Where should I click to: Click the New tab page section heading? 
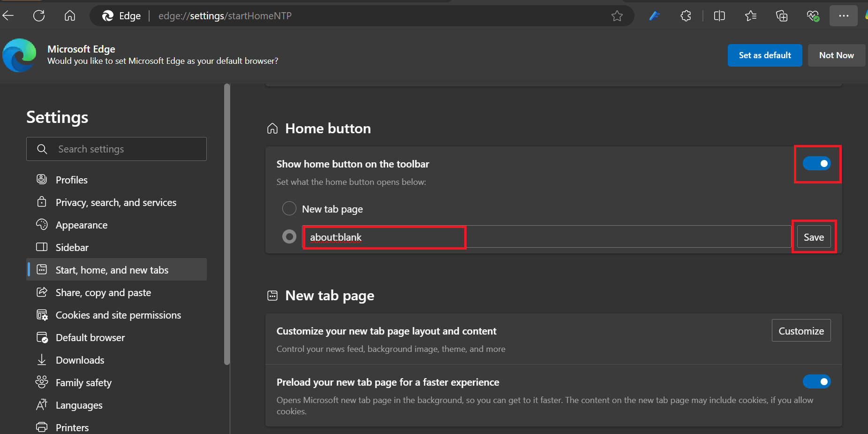click(330, 296)
